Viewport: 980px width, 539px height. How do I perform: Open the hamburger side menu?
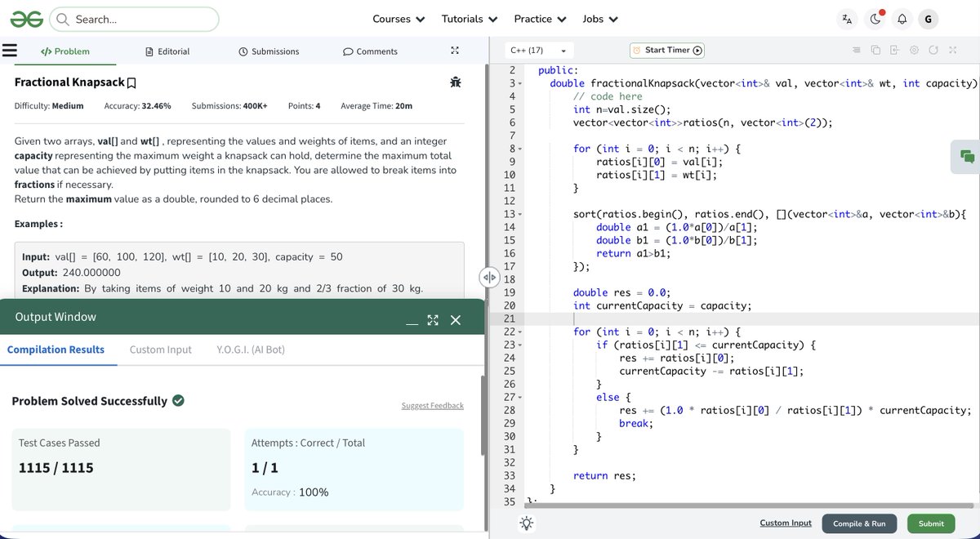click(10, 51)
